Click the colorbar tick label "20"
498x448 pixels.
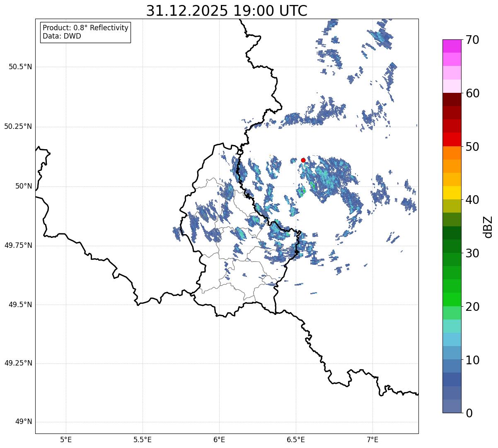[x=472, y=307]
